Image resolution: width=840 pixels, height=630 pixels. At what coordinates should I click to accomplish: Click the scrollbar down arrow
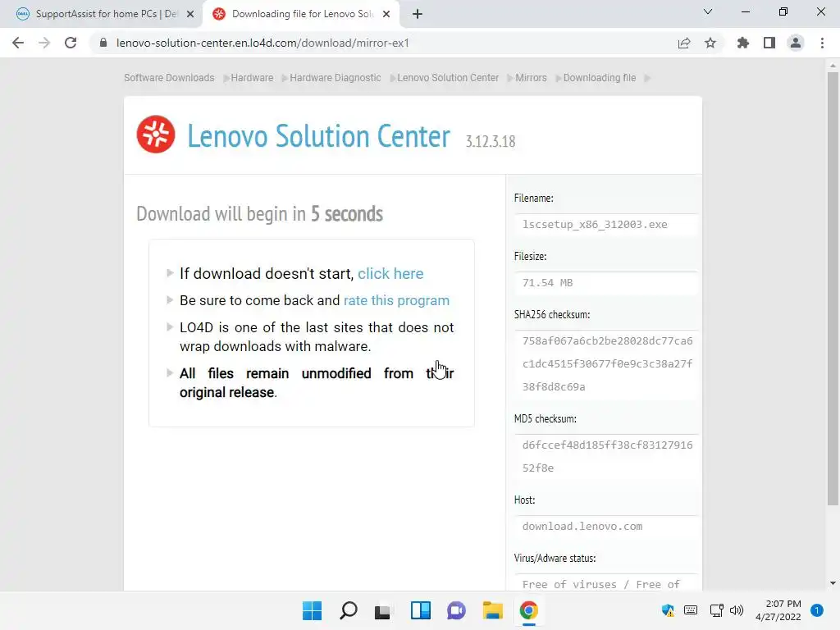(x=833, y=583)
